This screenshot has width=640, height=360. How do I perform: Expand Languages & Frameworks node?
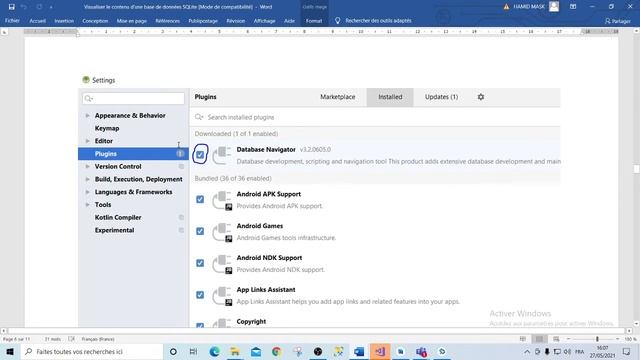click(x=87, y=192)
